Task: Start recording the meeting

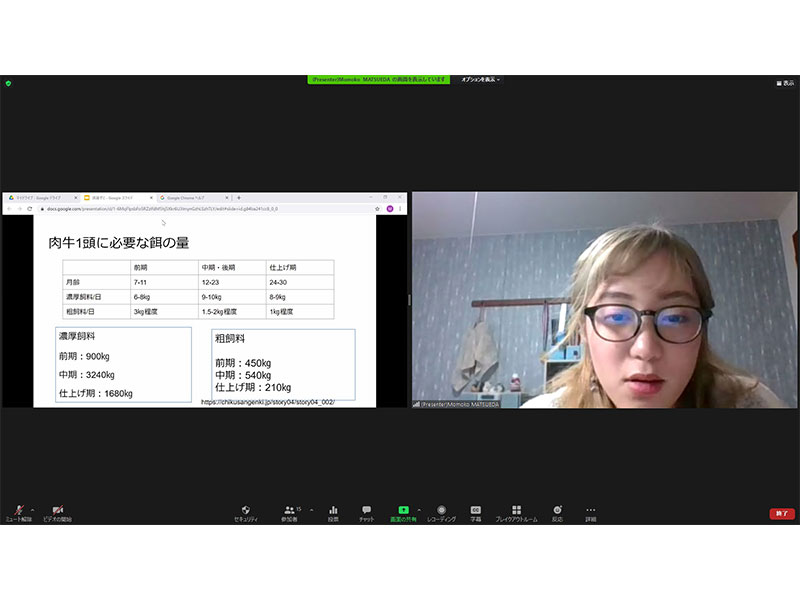Action: (441, 511)
